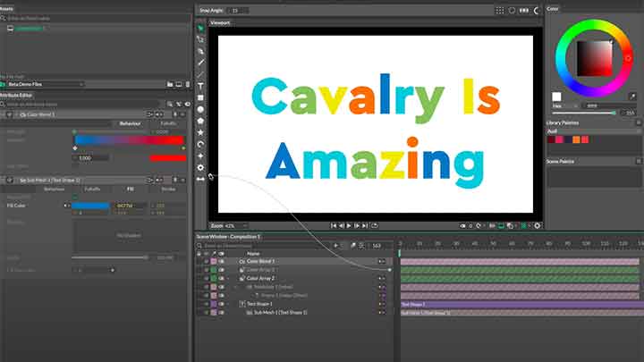The image size is (644, 362).
Task: Click the eye icon in viewport bottom bar
Action: point(462,226)
